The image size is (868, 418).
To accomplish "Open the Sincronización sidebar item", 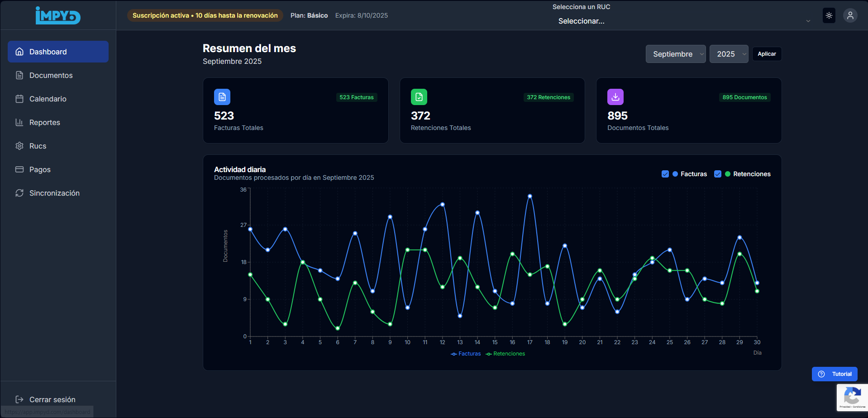I will tap(54, 193).
